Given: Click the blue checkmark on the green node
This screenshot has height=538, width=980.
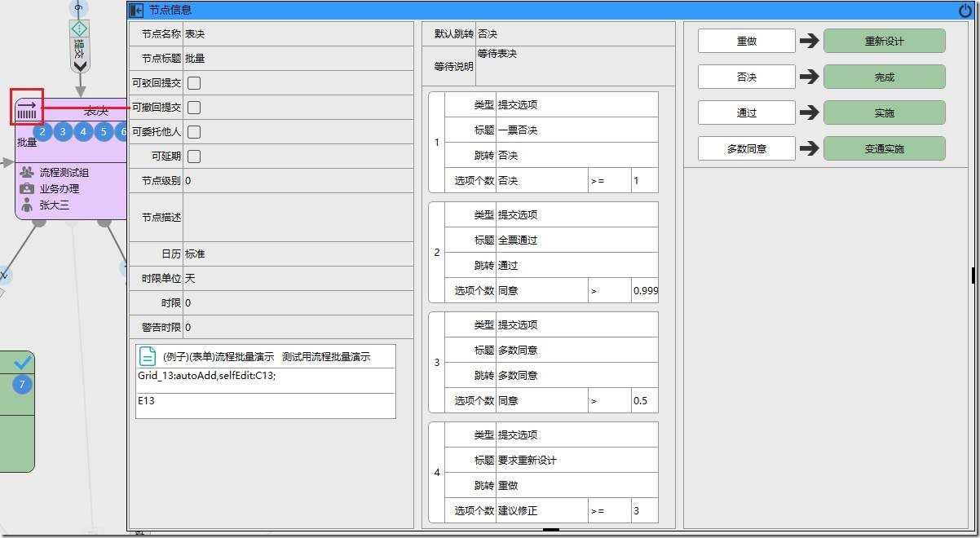Looking at the screenshot, I should (x=23, y=362).
